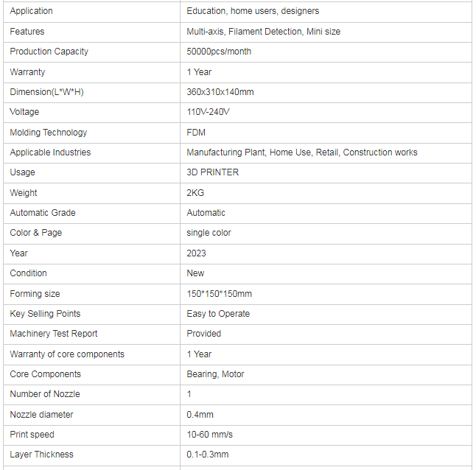
Task: Click the Features row label
Action: tap(27, 32)
